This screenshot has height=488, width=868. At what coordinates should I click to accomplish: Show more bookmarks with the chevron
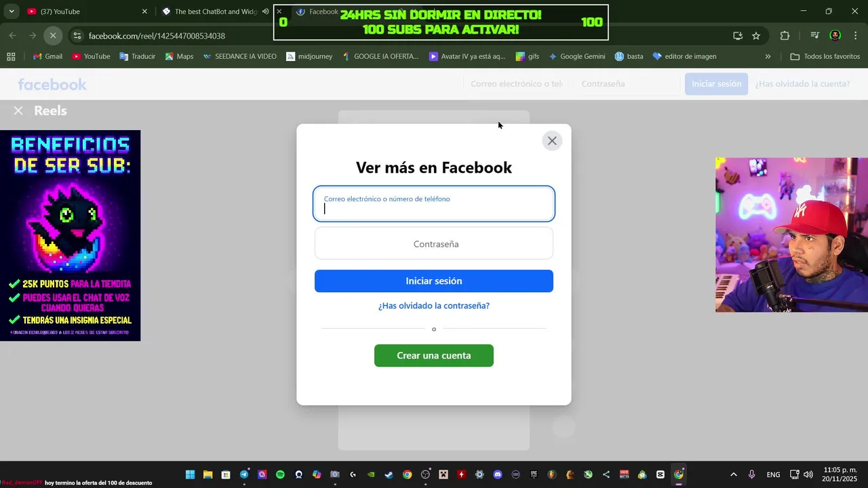click(x=768, y=56)
